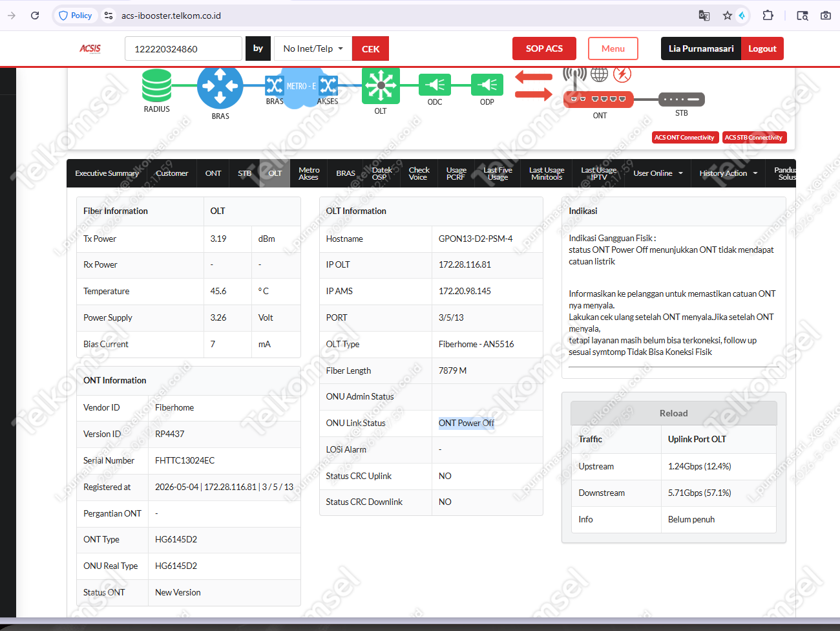840x631 pixels.
Task: Select the hostname value GPON13-D2-PSM-4
Action: tap(476, 239)
